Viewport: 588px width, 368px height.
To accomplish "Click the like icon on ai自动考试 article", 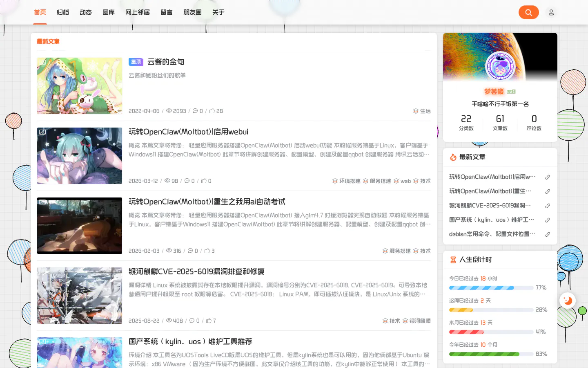I will [x=207, y=251].
